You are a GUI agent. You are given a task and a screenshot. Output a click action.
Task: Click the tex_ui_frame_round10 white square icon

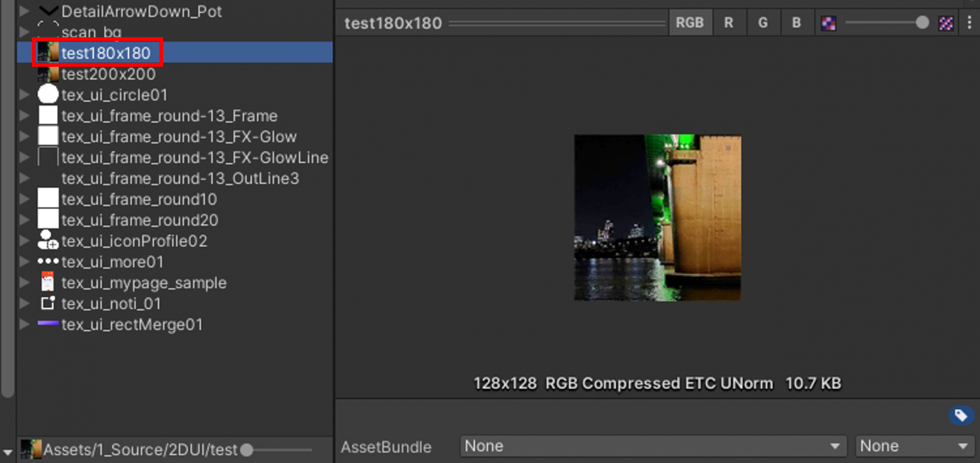pos(48,199)
